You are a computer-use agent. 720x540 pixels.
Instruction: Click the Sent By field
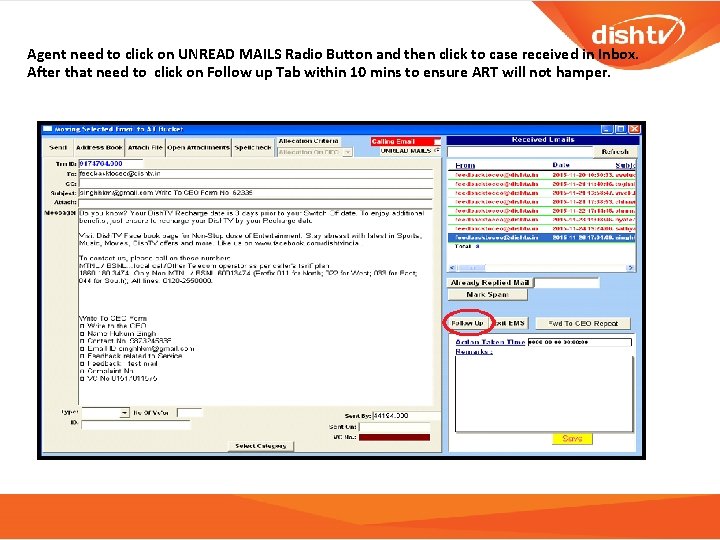(405, 416)
